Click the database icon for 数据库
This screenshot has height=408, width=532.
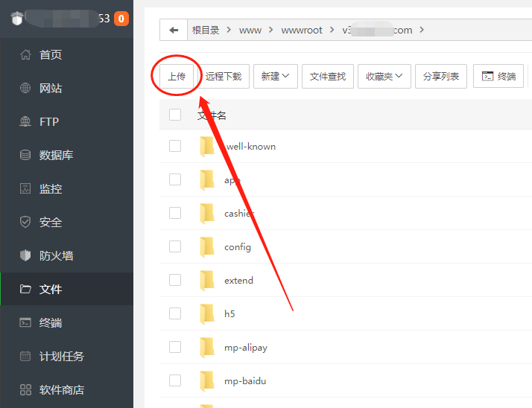tap(25, 155)
